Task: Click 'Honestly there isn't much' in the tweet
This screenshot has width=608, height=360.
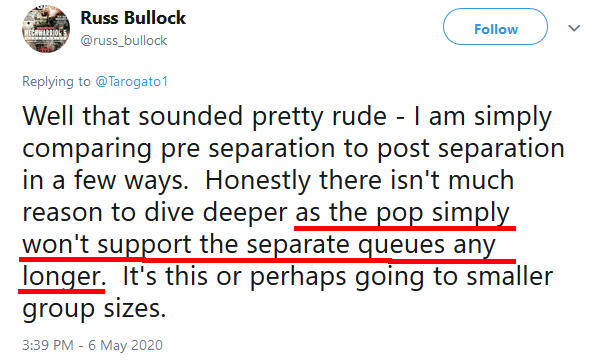Action: (x=359, y=181)
